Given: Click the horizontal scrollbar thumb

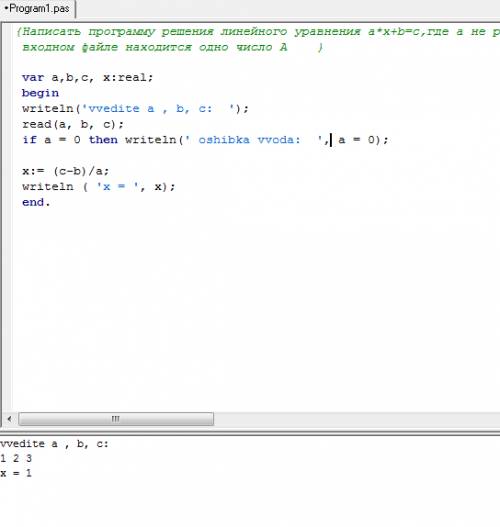Looking at the screenshot, I should tap(116, 419).
